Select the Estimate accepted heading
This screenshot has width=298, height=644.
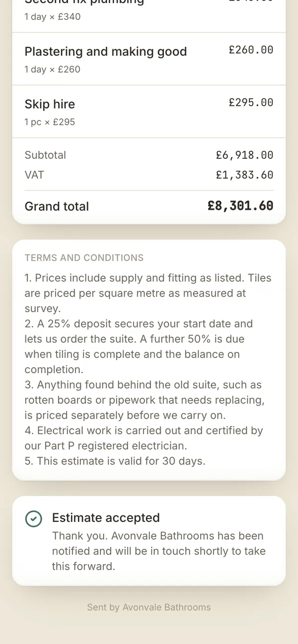click(x=106, y=518)
